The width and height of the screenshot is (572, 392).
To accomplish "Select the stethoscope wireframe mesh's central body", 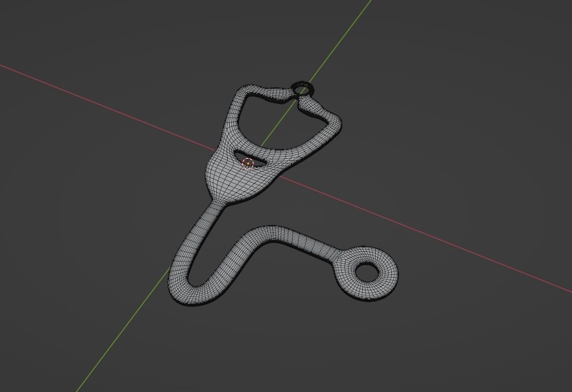I will click(x=237, y=180).
